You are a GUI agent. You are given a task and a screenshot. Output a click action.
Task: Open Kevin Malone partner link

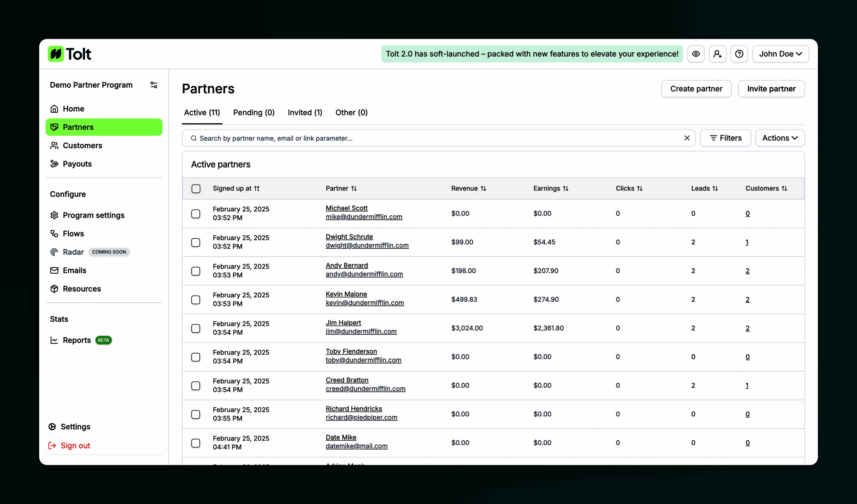click(346, 294)
